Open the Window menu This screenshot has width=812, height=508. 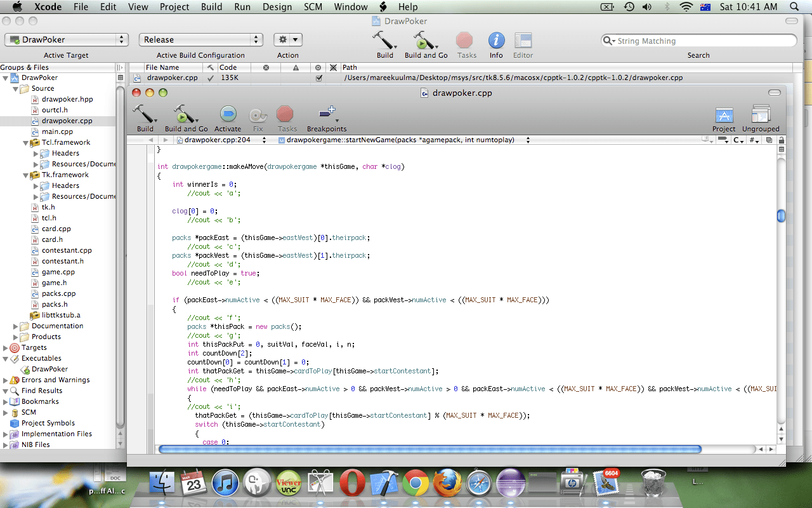point(351,7)
